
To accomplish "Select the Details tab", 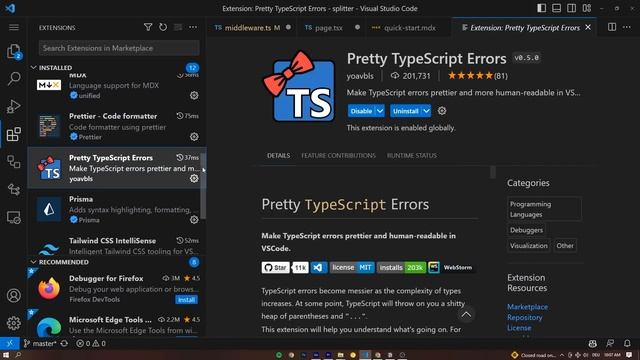I will 278,156.
